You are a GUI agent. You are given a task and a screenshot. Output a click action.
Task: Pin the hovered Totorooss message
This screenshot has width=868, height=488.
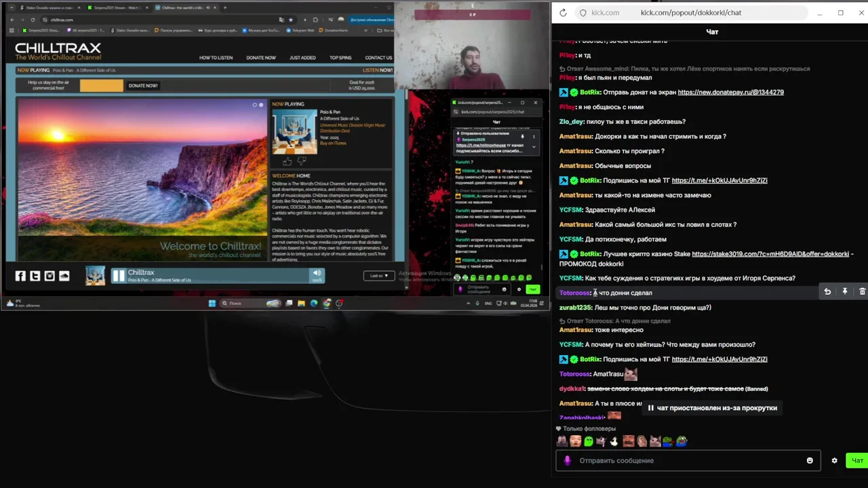pos(845,291)
